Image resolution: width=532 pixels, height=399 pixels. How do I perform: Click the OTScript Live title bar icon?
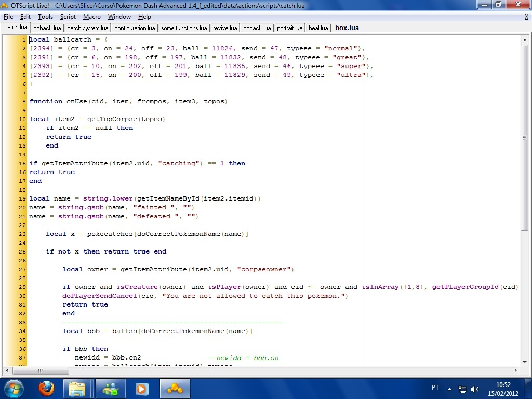pos(4,5)
